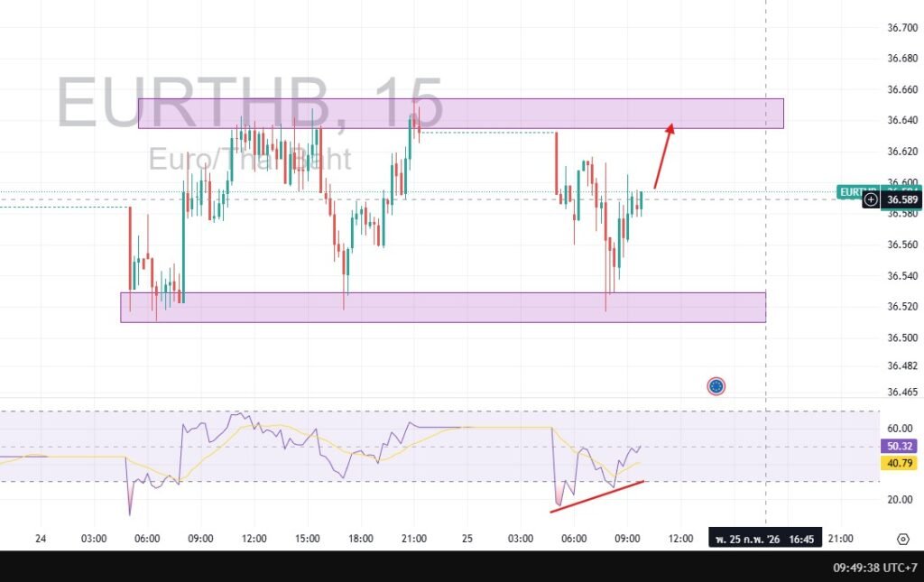Screen dimensions: 924x582
Task: Click the 12:00 mark under the 24th session
Action: pos(254,539)
